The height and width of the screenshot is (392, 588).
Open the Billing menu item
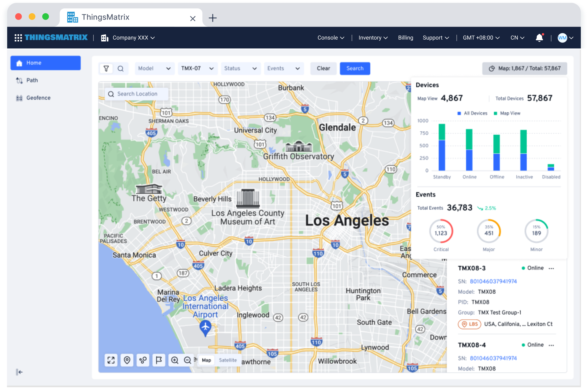(x=406, y=38)
